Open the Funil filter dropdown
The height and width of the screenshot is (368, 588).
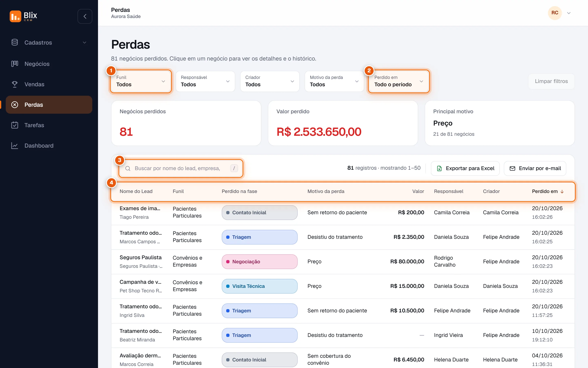[x=141, y=81]
